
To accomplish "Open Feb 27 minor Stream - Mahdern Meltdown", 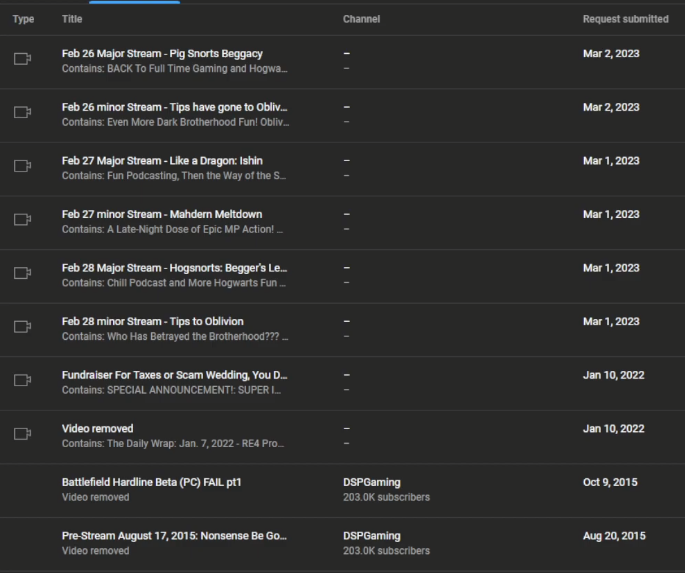I will click(162, 214).
